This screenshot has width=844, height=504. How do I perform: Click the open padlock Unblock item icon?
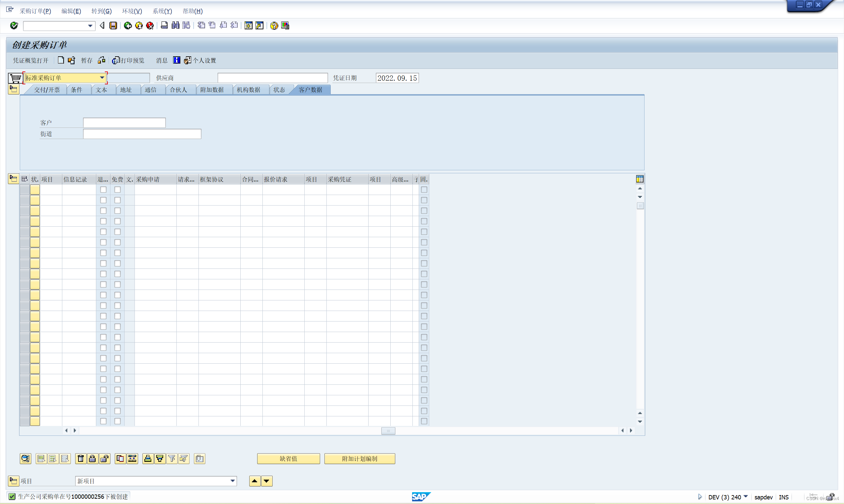pyautogui.click(x=105, y=459)
